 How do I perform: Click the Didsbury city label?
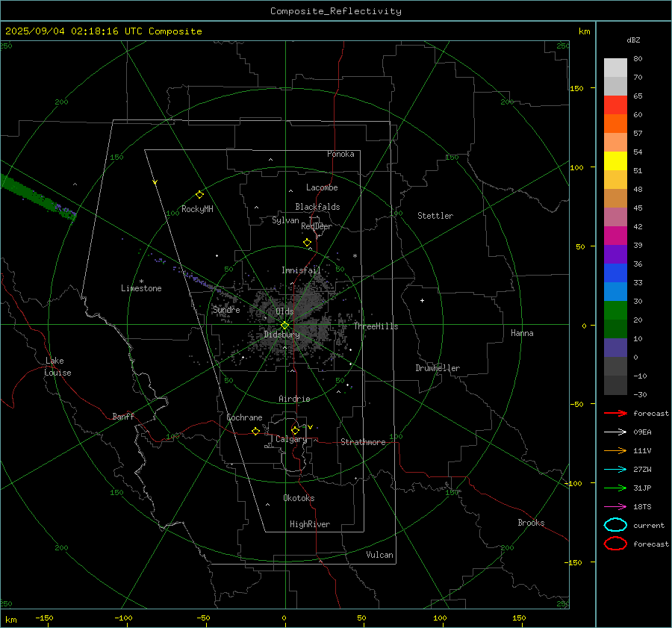tap(281, 335)
